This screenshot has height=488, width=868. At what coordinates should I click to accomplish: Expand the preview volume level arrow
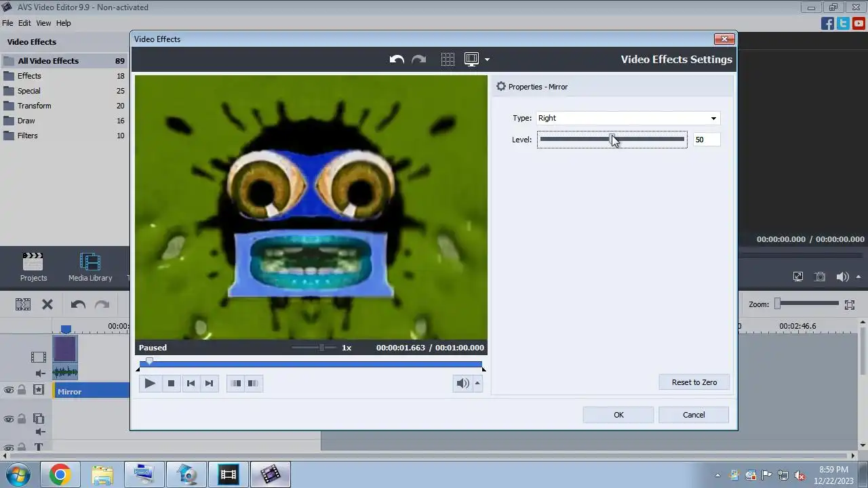tap(477, 384)
